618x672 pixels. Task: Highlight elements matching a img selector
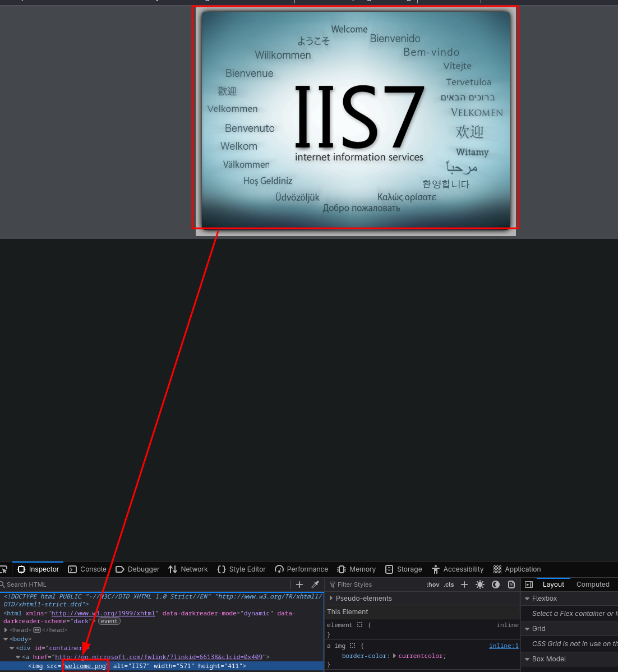[352, 646]
